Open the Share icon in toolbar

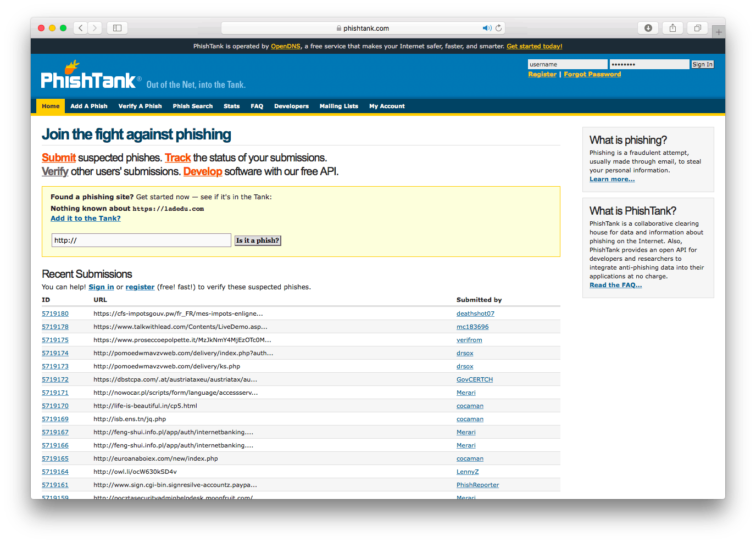click(x=672, y=28)
